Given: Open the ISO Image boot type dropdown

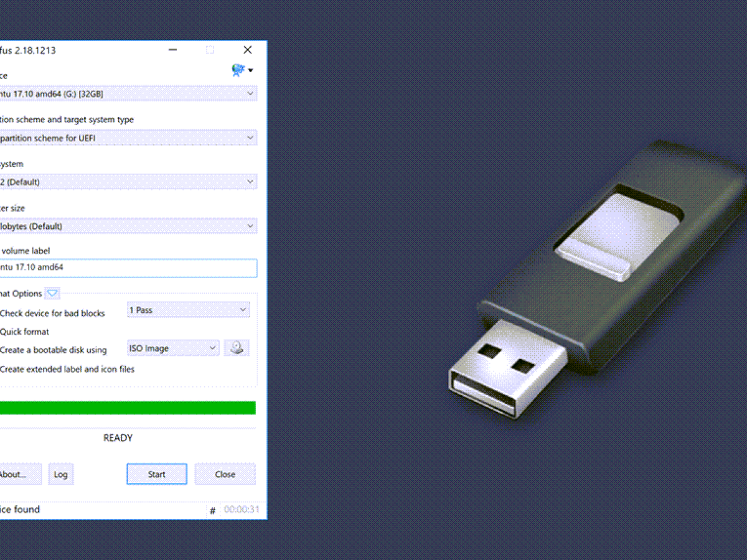Looking at the screenshot, I should (x=173, y=348).
